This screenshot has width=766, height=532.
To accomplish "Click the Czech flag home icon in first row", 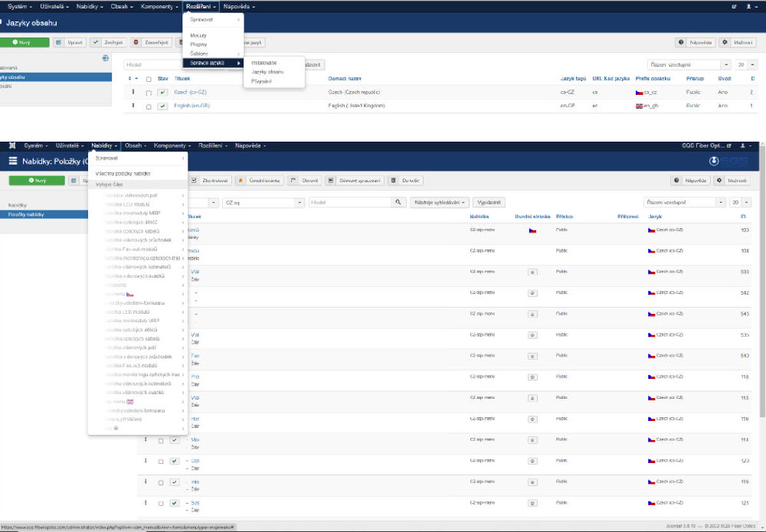I will [532, 230].
